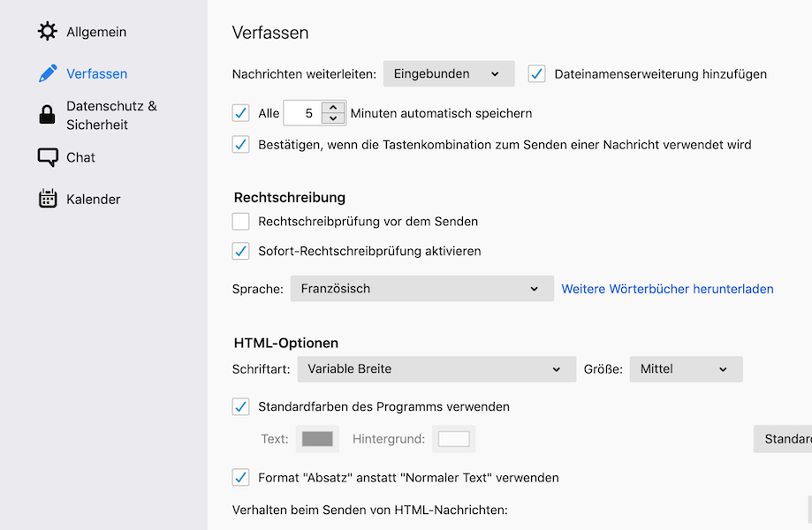Disable Dateinamenserweiterung hinzufügen checkbox

coord(537,74)
